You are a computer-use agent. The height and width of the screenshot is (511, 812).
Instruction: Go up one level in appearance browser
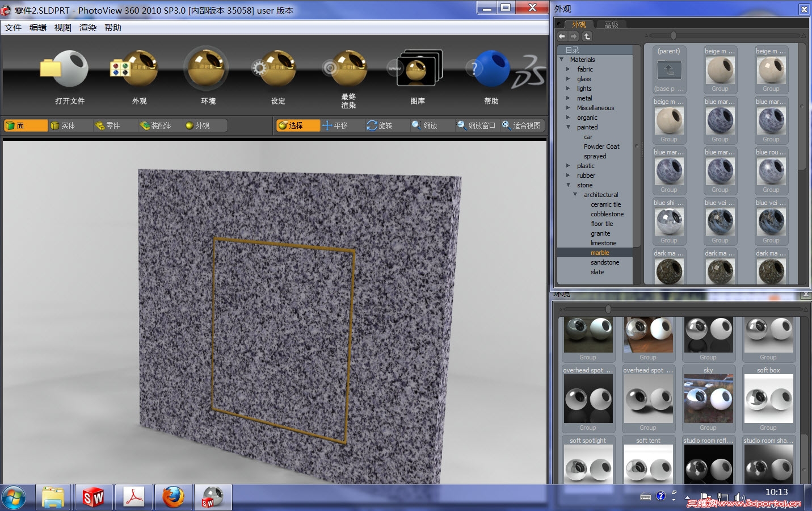tap(587, 36)
